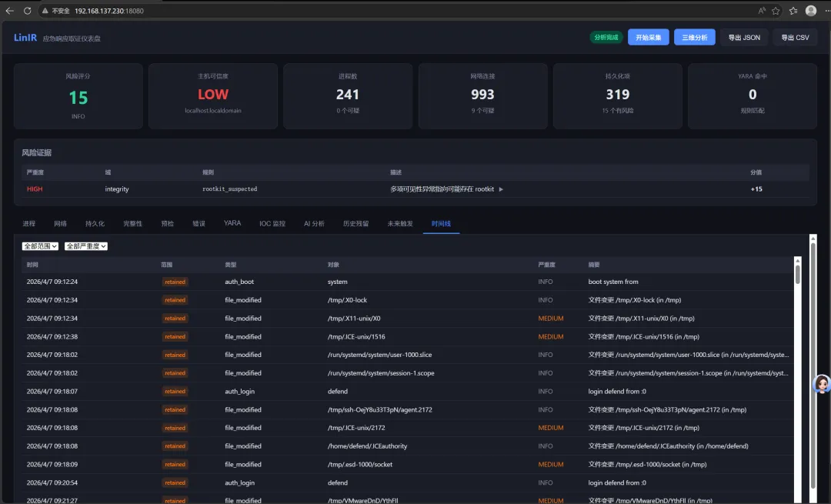Click the 开始采集 button
831x504 pixels.
click(x=648, y=37)
